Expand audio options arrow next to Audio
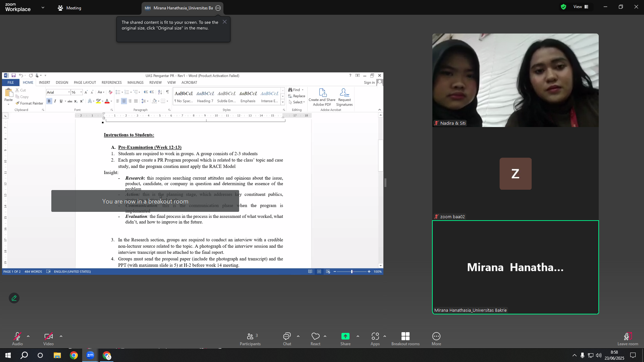The image size is (644, 362). point(28,336)
